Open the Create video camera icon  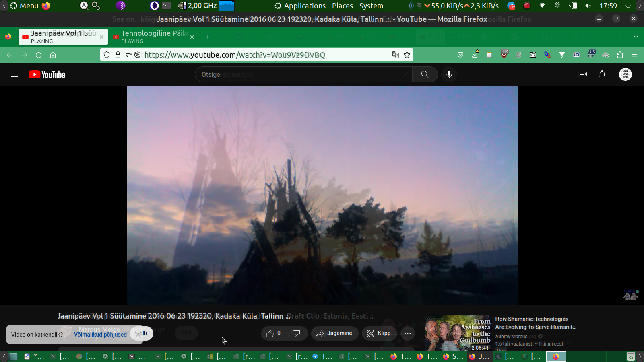click(x=582, y=74)
